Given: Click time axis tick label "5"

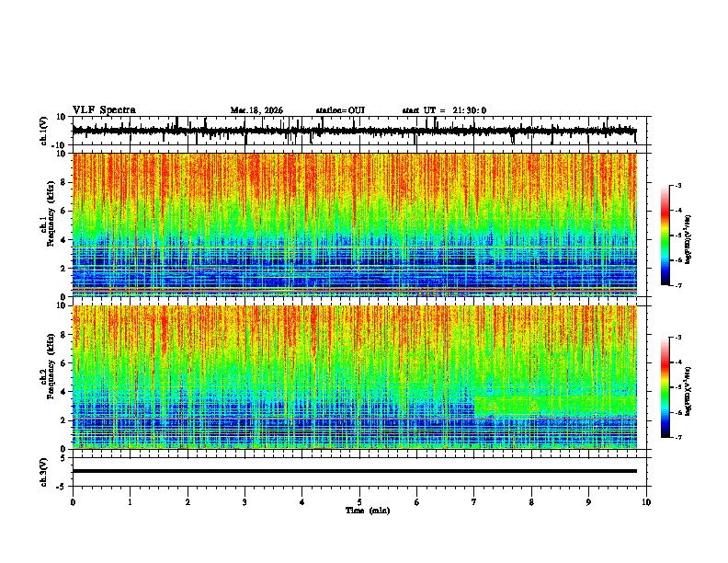Looking at the screenshot, I should pyautogui.click(x=359, y=502).
